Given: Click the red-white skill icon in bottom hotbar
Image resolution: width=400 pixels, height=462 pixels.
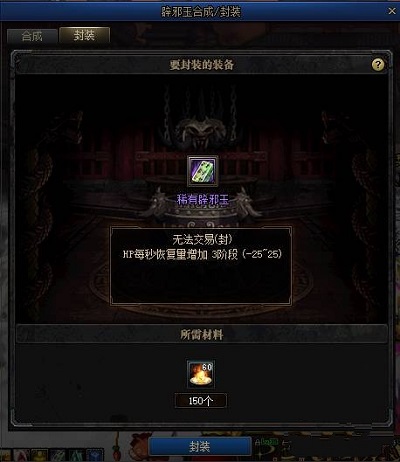Looking at the screenshot, I should tap(22, 456).
